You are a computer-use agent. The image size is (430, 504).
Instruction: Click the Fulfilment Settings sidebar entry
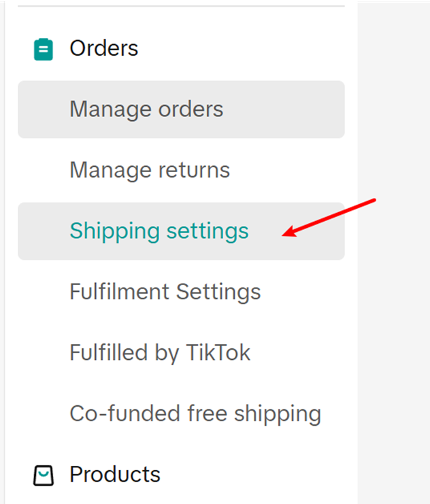tap(165, 292)
